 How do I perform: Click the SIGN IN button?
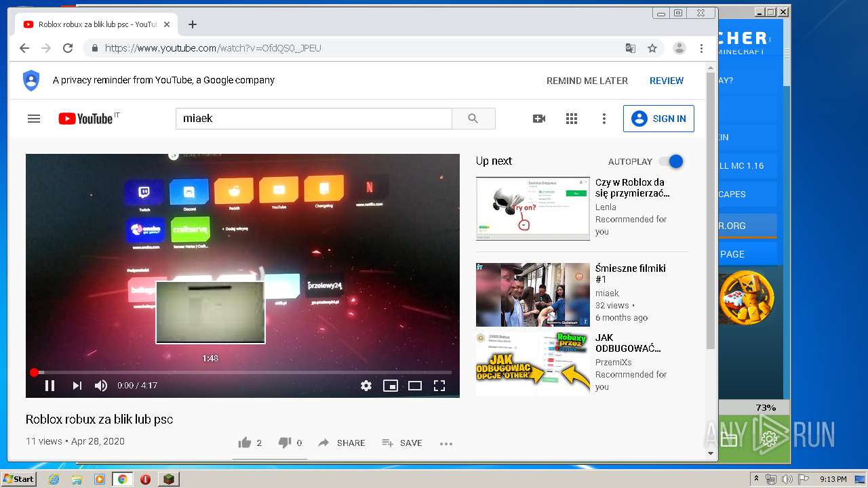pyautogui.click(x=658, y=119)
